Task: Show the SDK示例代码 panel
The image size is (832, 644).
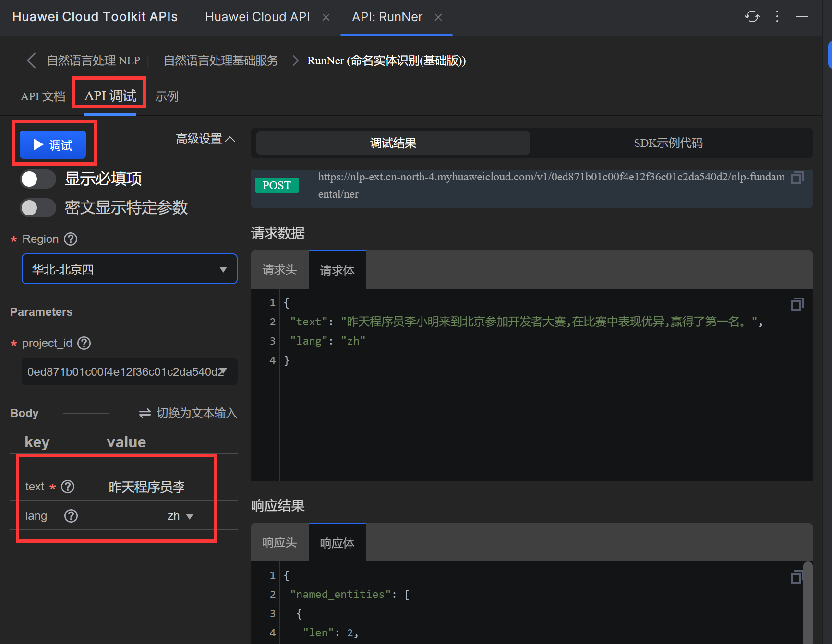Action: [668, 143]
